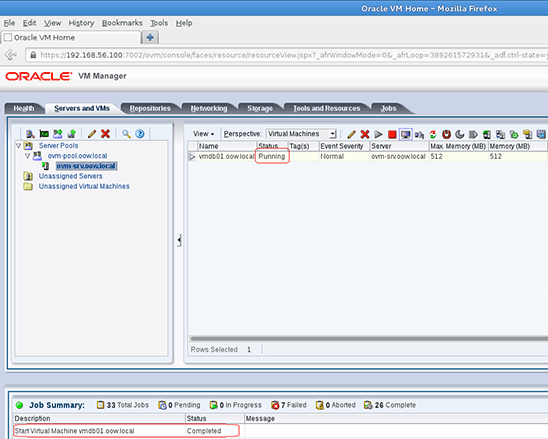Viewport: 548px width, 439px height.
Task: Click the magnifying glass Find icon
Action: click(126, 134)
